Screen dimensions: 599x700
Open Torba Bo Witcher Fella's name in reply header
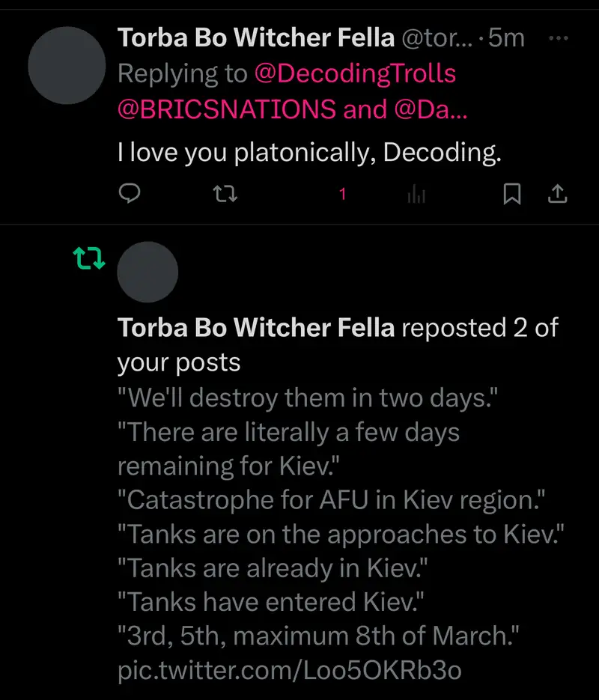[x=257, y=38]
